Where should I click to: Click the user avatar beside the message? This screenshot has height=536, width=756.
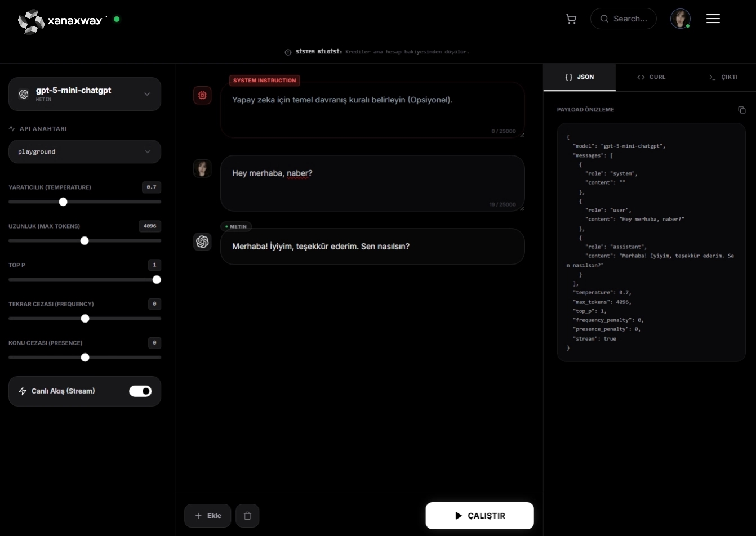point(202,168)
